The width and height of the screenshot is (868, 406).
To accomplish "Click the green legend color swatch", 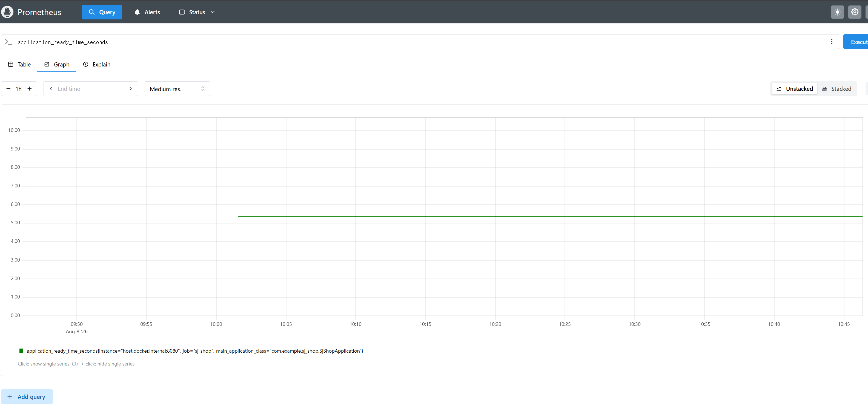I will [x=21, y=350].
